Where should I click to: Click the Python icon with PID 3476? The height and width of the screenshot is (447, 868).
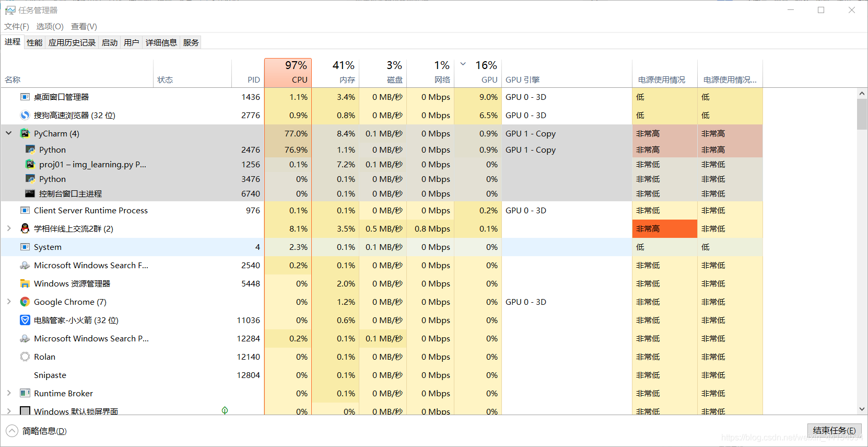[30, 179]
